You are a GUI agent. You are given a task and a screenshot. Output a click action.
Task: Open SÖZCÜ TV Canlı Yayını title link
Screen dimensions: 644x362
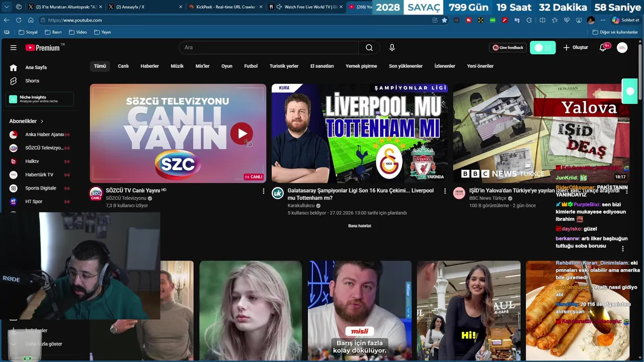point(133,191)
